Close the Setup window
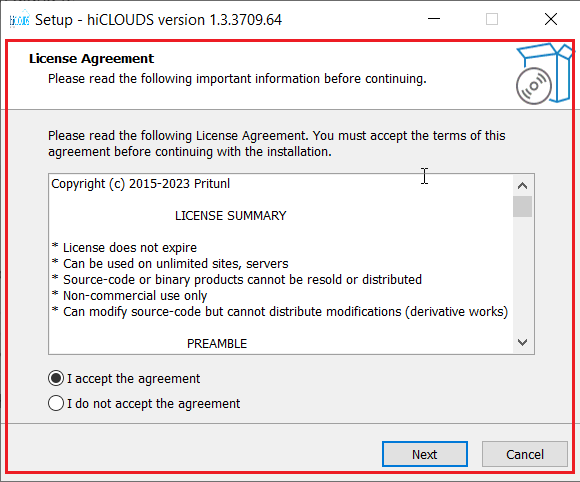The image size is (580, 482). [x=551, y=19]
